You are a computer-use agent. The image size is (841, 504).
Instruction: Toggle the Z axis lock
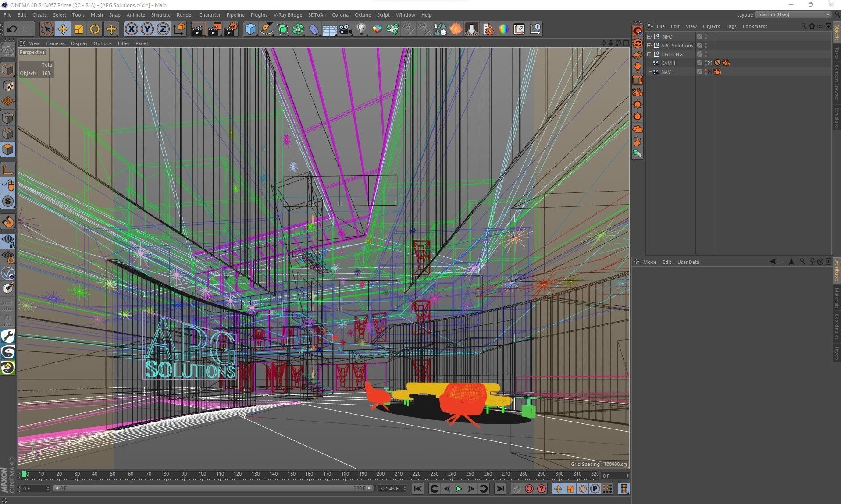(x=163, y=29)
